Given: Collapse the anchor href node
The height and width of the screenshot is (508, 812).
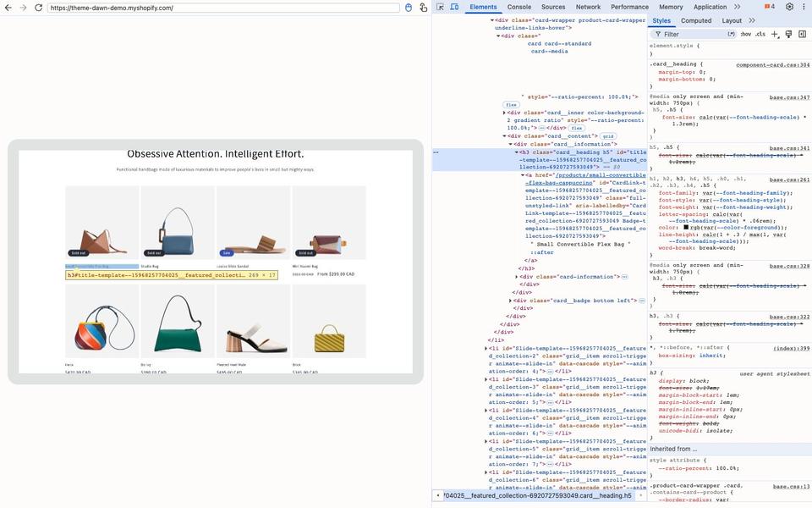Looking at the screenshot, I should 523,175.
